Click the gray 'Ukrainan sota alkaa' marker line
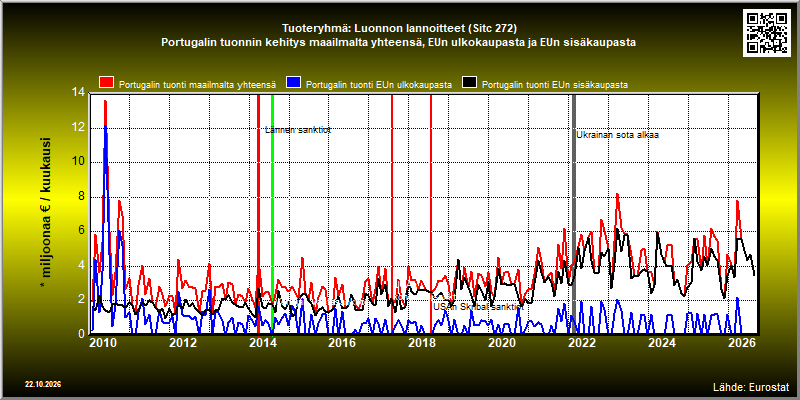The height and width of the screenshot is (400, 800). click(573, 214)
